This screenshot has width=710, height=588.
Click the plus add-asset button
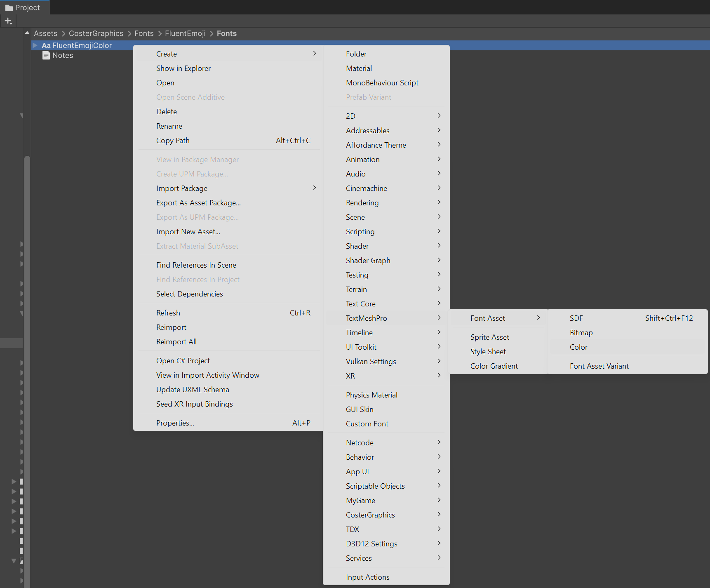coord(8,21)
